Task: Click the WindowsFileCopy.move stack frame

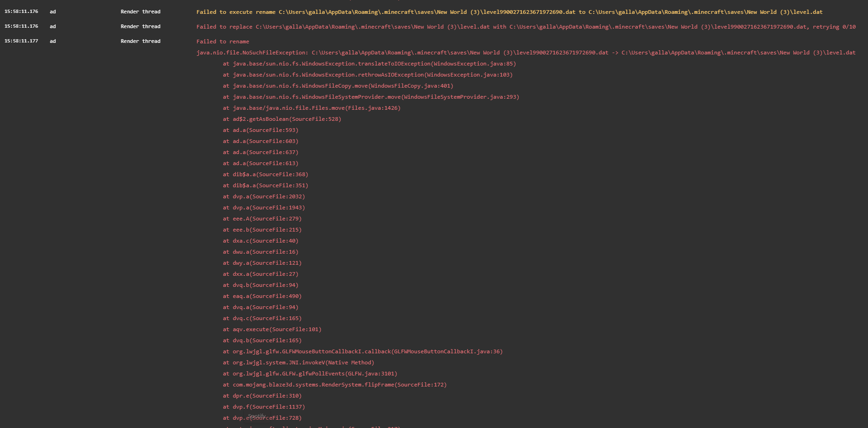Action: tap(338, 86)
